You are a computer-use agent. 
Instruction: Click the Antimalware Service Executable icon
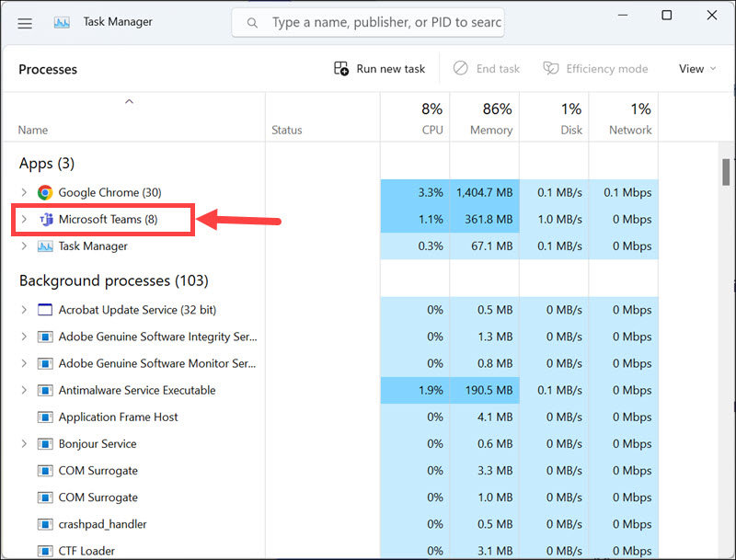pyautogui.click(x=45, y=390)
